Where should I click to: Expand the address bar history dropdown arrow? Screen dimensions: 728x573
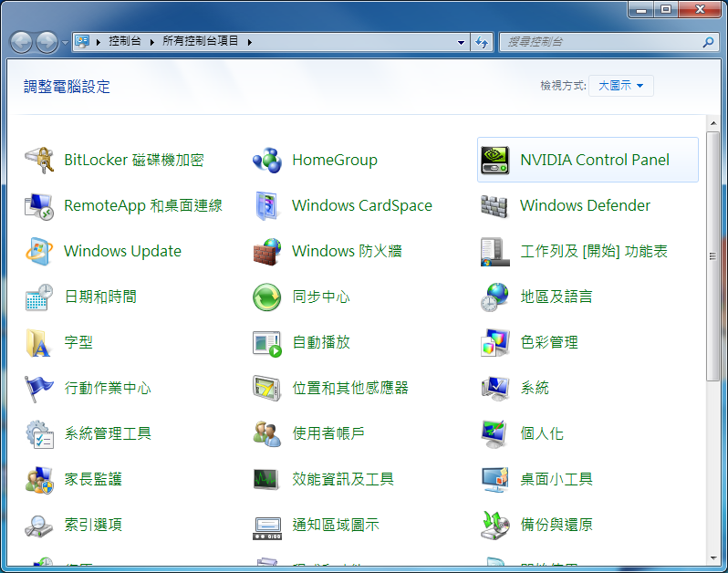[x=462, y=42]
